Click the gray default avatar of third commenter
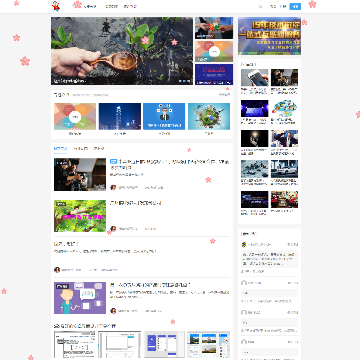 coord(244,313)
